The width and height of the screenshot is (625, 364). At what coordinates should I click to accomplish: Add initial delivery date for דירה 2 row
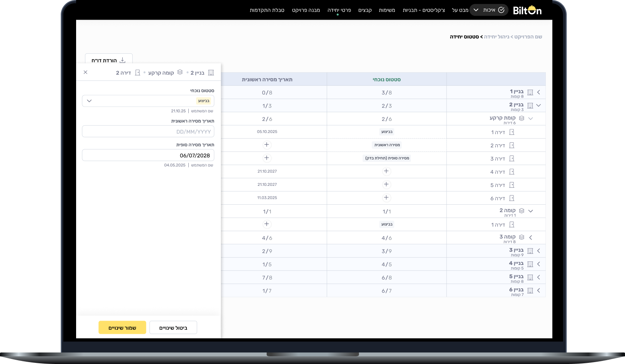point(266,145)
